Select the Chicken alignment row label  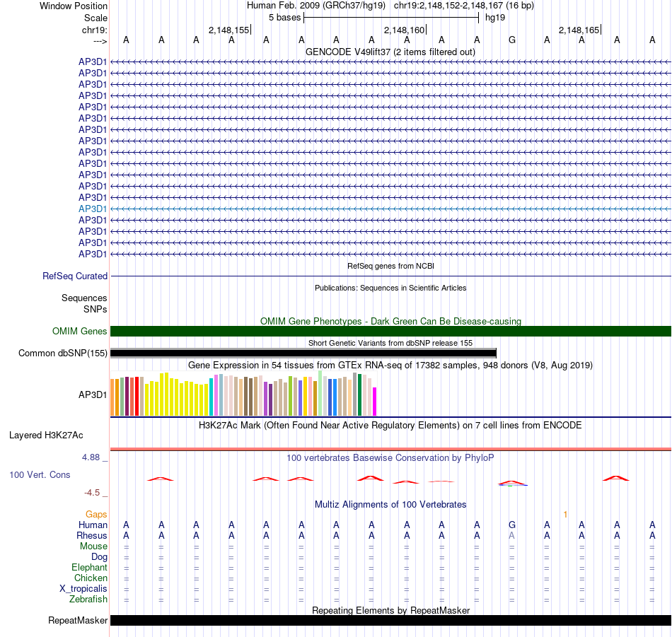(x=91, y=578)
